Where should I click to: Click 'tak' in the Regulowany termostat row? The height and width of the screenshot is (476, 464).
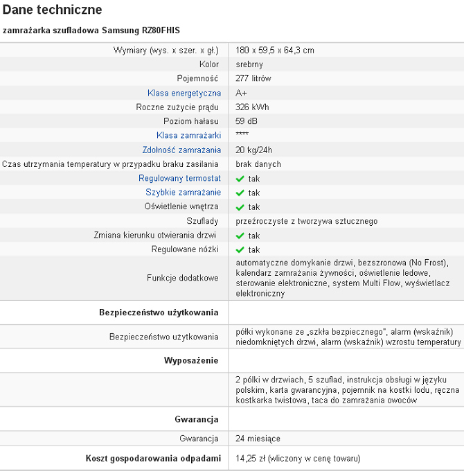pyautogui.click(x=254, y=179)
